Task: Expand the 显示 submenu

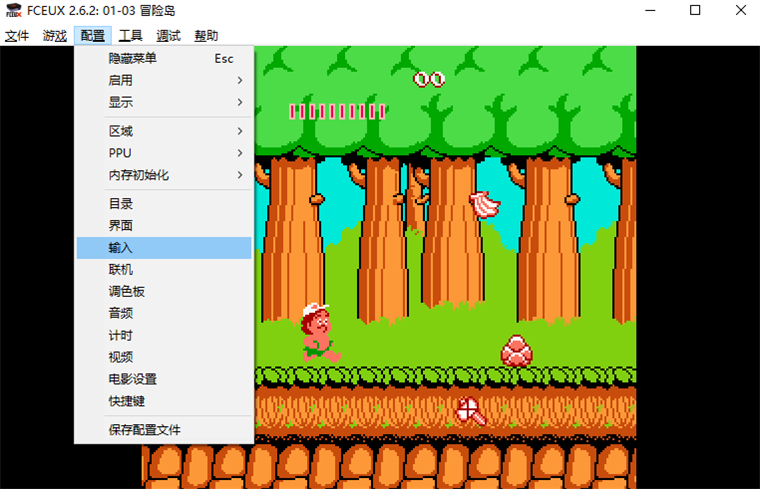Action: (x=164, y=102)
